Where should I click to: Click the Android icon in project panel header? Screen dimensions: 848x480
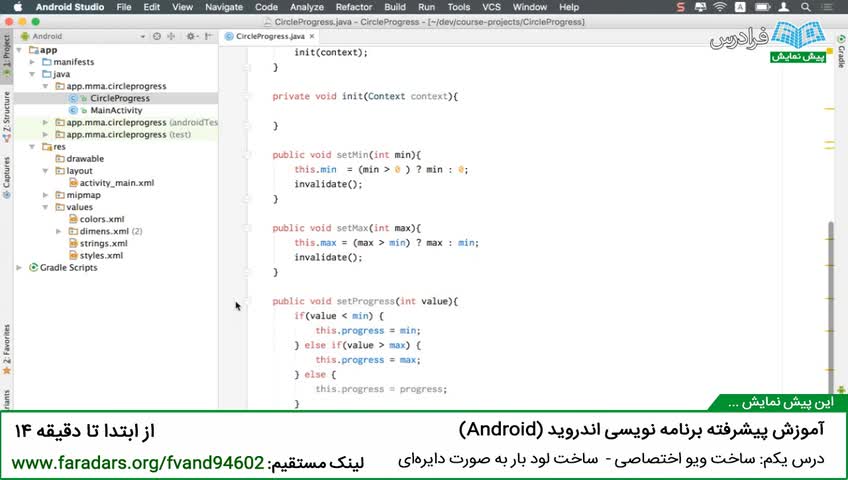24,36
